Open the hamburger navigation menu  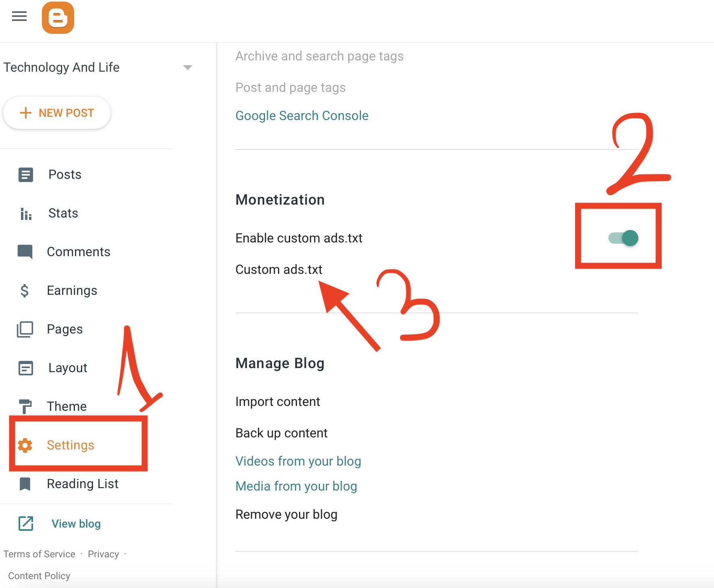click(x=19, y=17)
